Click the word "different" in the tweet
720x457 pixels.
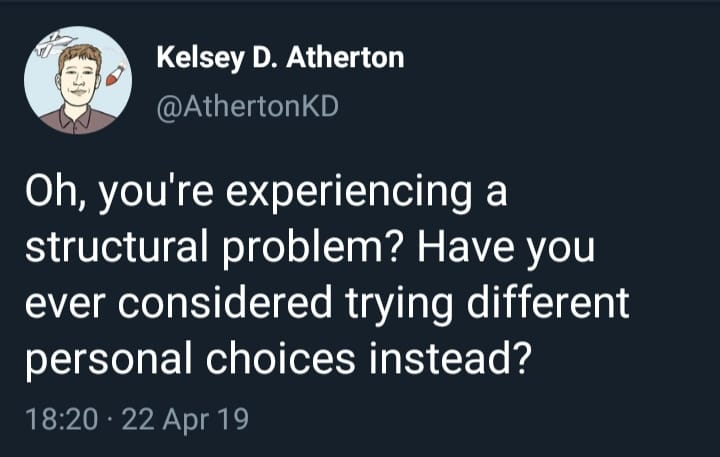[548, 302]
